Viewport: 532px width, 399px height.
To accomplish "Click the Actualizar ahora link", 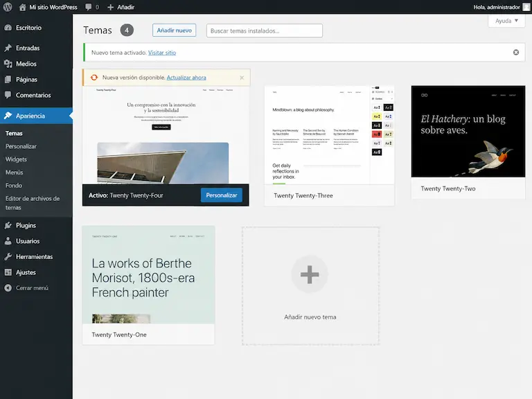I will 186,78.
